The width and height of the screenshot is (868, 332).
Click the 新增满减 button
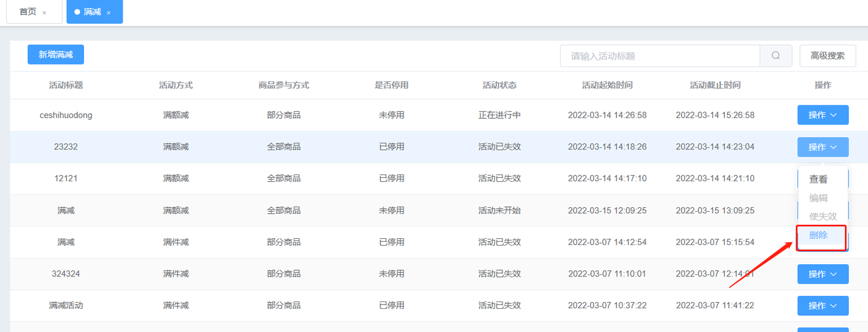(x=56, y=55)
